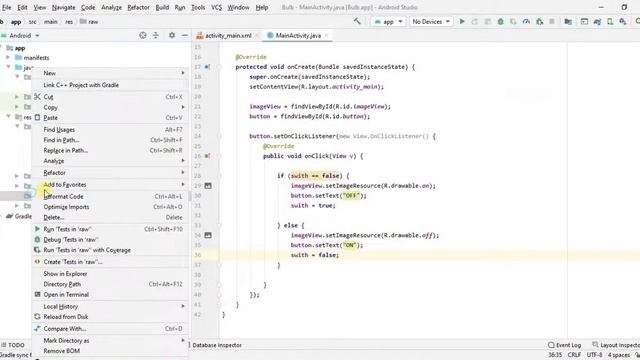Select Mark Directory as
Image resolution: width=640 pixels, height=360 pixels.
[110, 340]
